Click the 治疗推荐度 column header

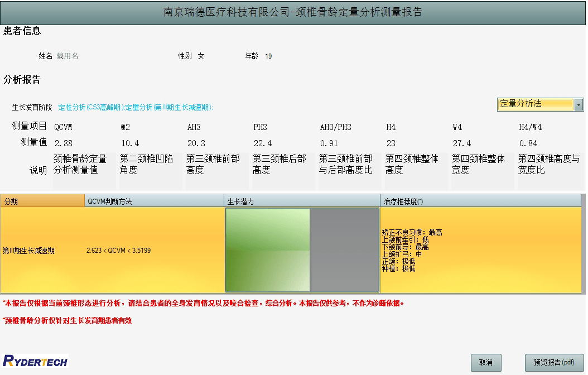click(x=480, y=201)
